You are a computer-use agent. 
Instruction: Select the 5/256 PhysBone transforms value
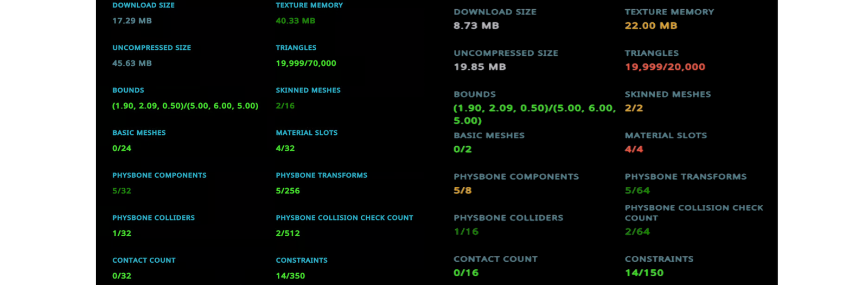click(x=288, y=191)
